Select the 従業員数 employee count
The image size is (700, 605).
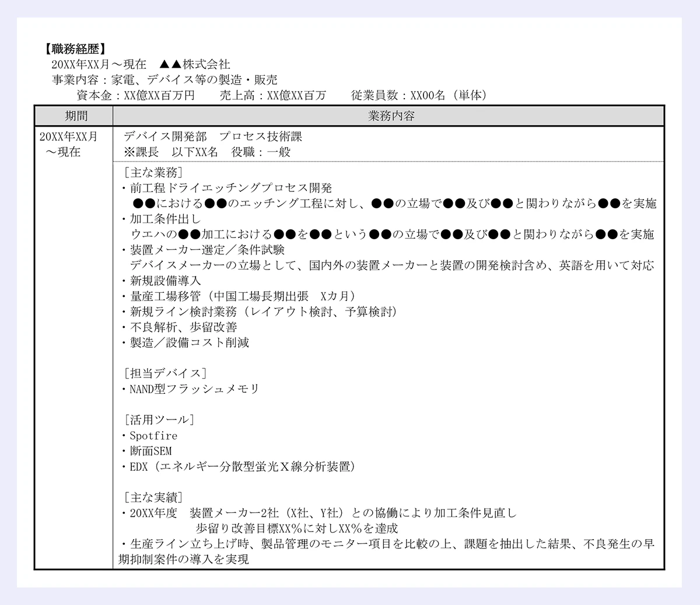pyautogui.click(x=402, y=94)
